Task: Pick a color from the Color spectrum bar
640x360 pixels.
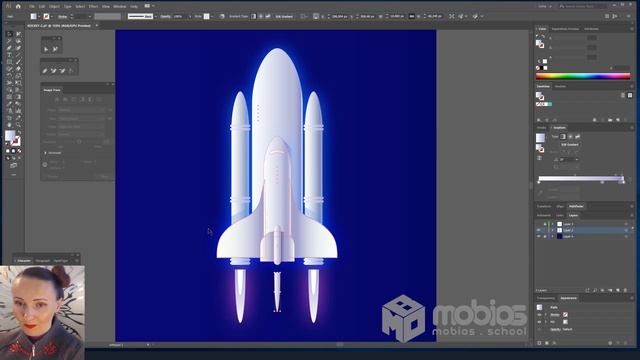Action: pos(583,76)
